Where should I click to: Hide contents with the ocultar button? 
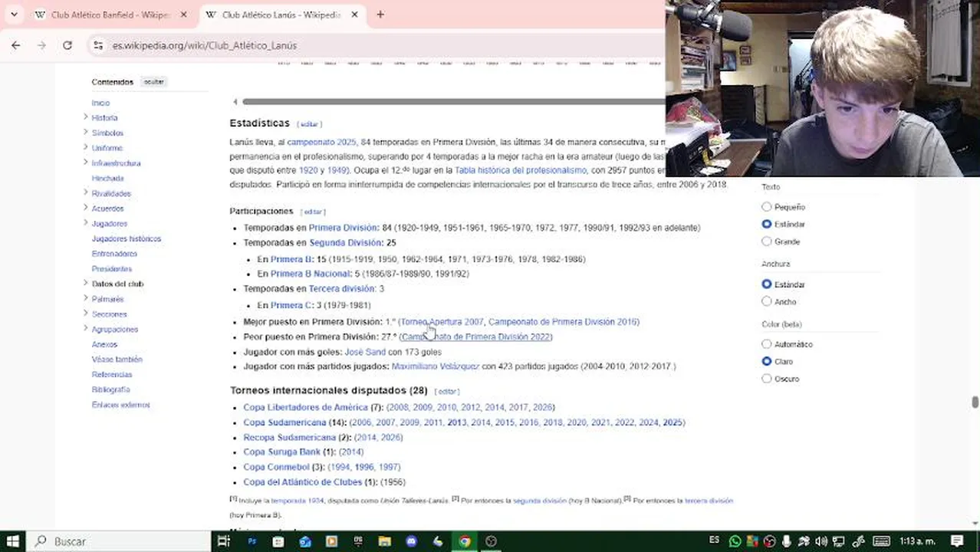tap(154, 82)
